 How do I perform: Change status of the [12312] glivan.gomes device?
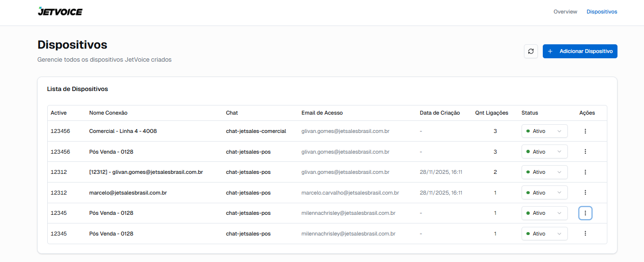tap(544, 172)
